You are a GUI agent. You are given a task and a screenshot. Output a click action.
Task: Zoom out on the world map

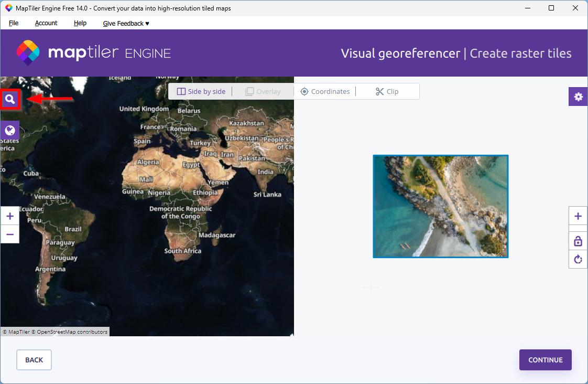10,234
